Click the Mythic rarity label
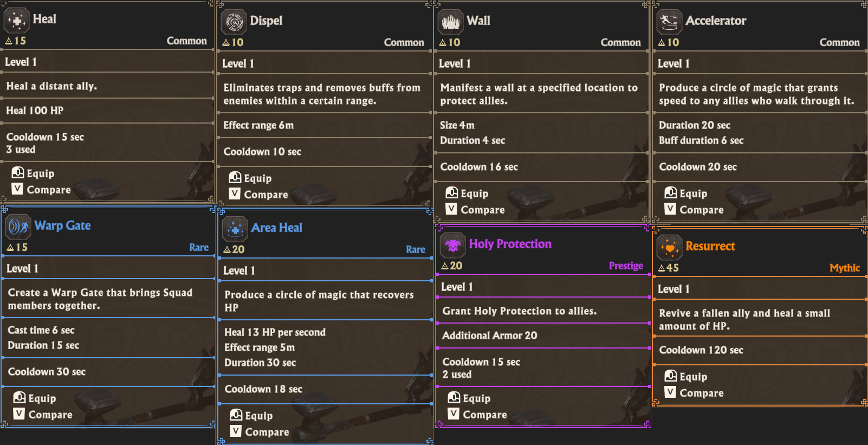 point(844,268)
